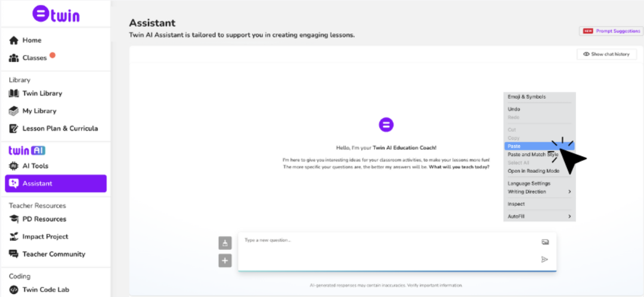This screenshot has height=297, width=644.
Task: Click the orange notification dot beside Classes
Action: (52, 55)
